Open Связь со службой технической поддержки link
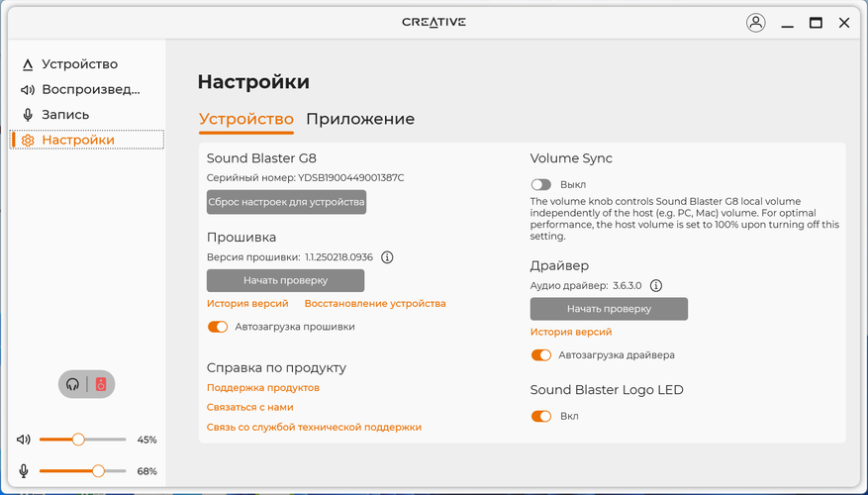This screenshot has width=868, height=495. point(314,427)
